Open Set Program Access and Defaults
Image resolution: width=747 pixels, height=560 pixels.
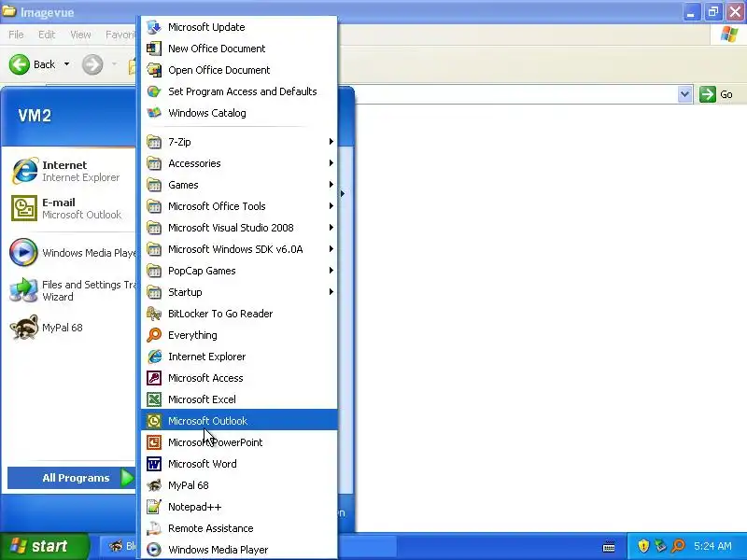(x=239, y=91)
